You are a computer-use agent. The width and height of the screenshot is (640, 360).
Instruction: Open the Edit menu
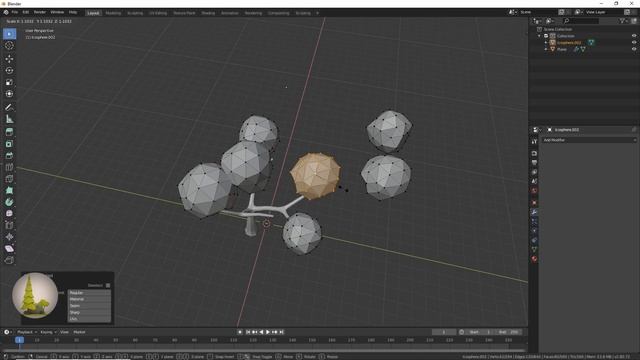26,13
